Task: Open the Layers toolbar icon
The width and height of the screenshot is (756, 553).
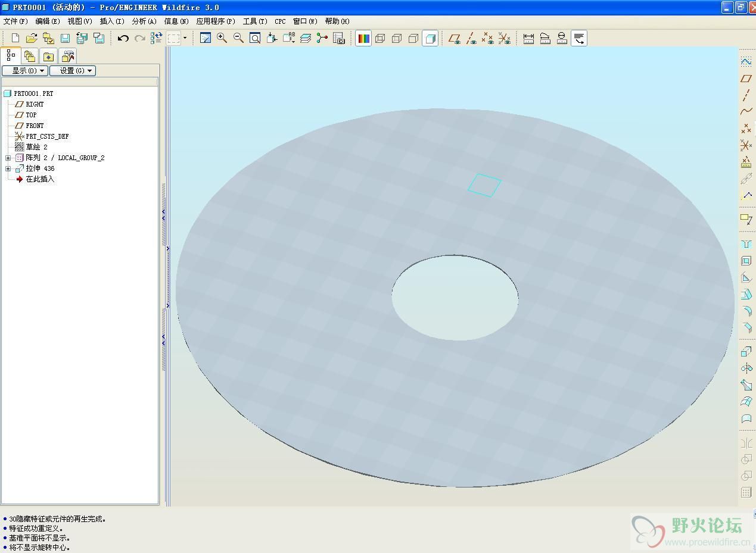Action: 306,38
